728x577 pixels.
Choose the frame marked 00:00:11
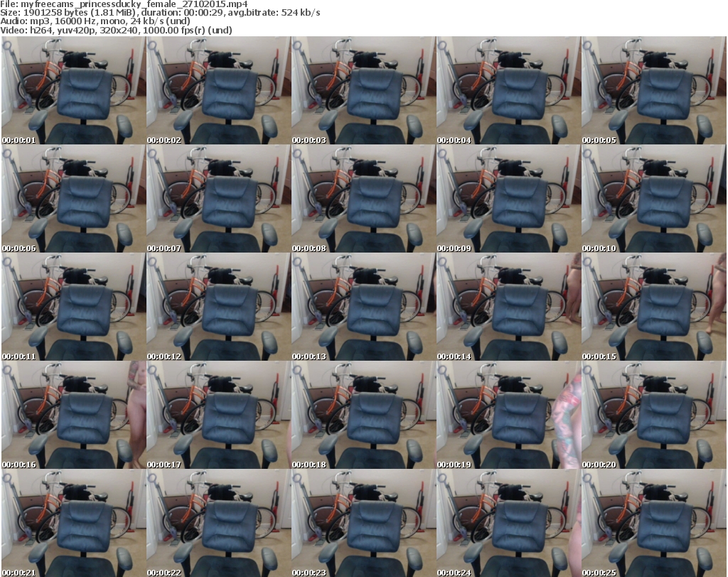tap(74, 307)
